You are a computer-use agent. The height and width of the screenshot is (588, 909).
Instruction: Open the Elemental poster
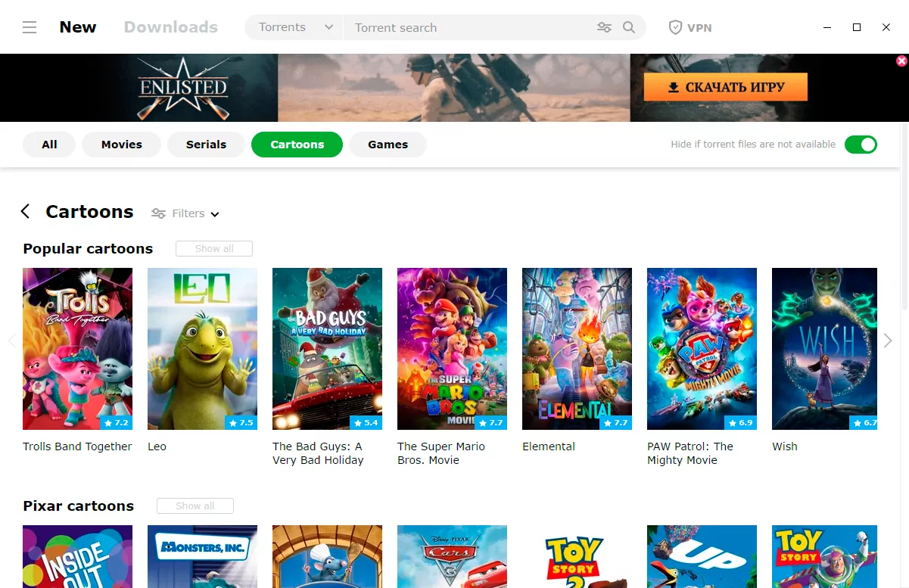[x=577, y=349]
